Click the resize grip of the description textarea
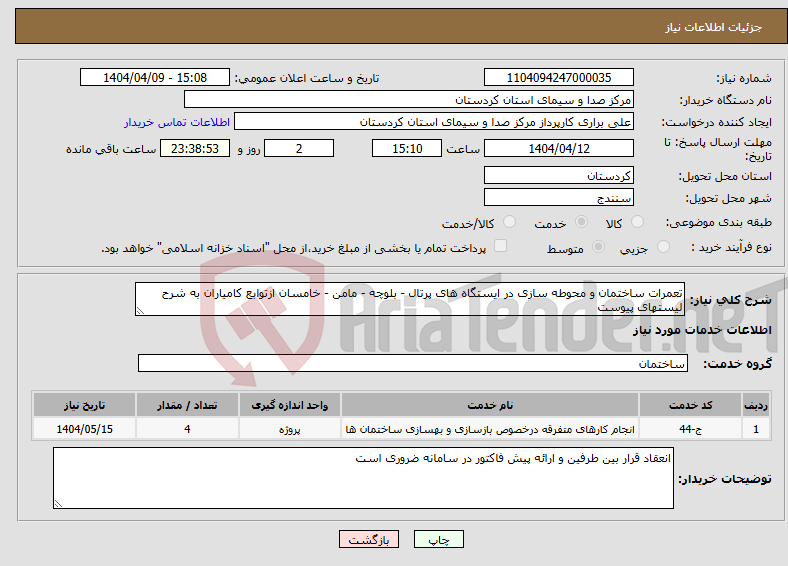The height and width of the screenshot is (566, 788). coord(140,311)
